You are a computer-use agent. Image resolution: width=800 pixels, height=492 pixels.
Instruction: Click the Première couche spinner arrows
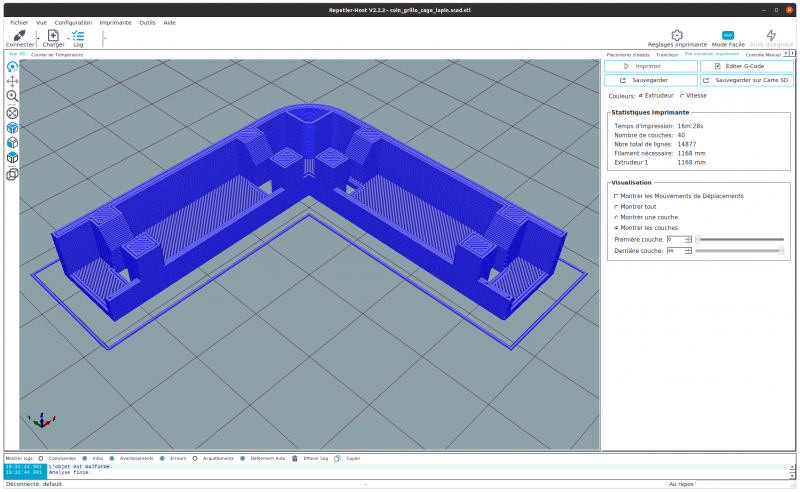(688, 239)
